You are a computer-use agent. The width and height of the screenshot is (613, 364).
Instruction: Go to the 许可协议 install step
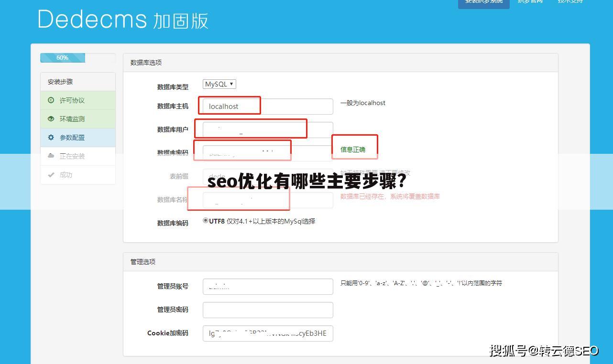click(78, 100)
